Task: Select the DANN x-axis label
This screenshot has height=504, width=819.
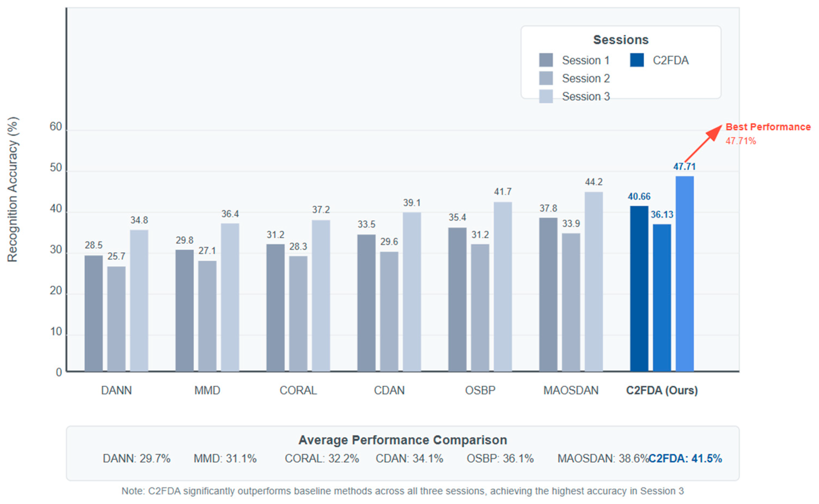Action: [x=116, y=390]
